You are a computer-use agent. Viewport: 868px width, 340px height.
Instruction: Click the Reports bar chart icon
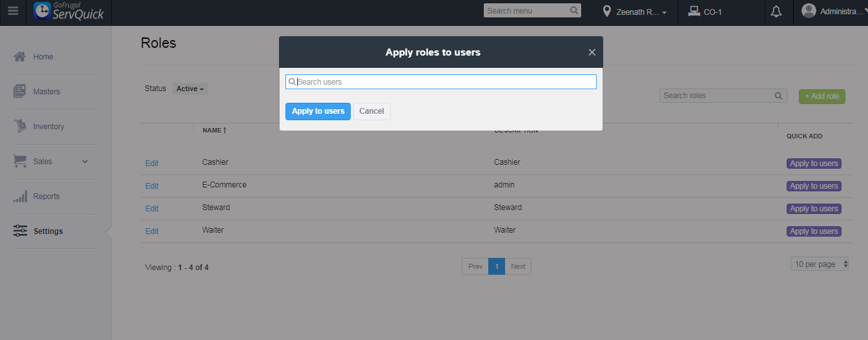20,197
